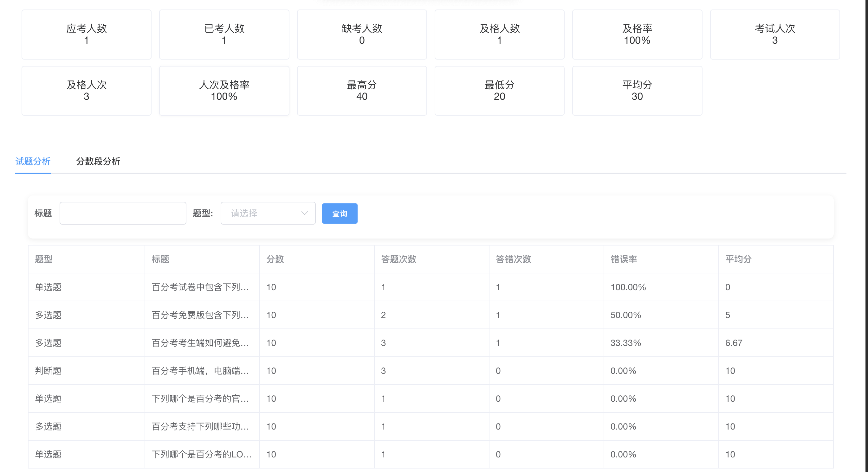Click the 查询 query button

point(339,213)
